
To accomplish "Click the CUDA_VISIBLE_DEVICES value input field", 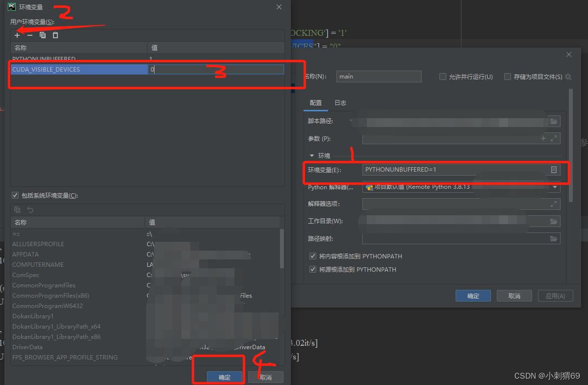I will click(x=216, y=69).
